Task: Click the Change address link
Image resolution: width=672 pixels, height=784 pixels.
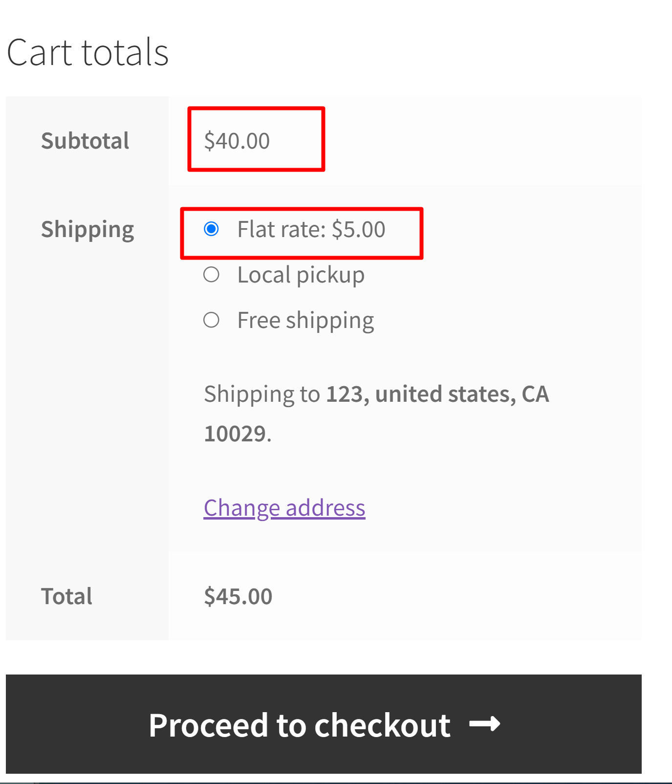Action: point(284,508)
